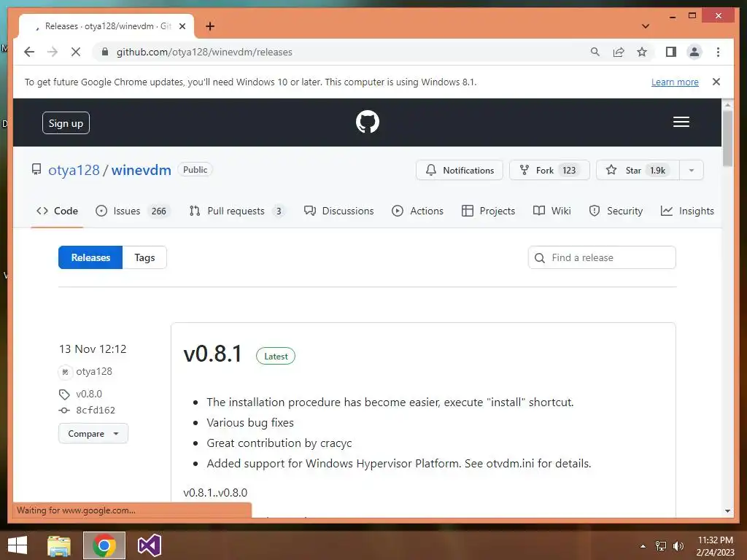Open the GitHub hamburger menu
Image resolution: width=747 pixels, height=560 pixels.
[x=681, y=122]
